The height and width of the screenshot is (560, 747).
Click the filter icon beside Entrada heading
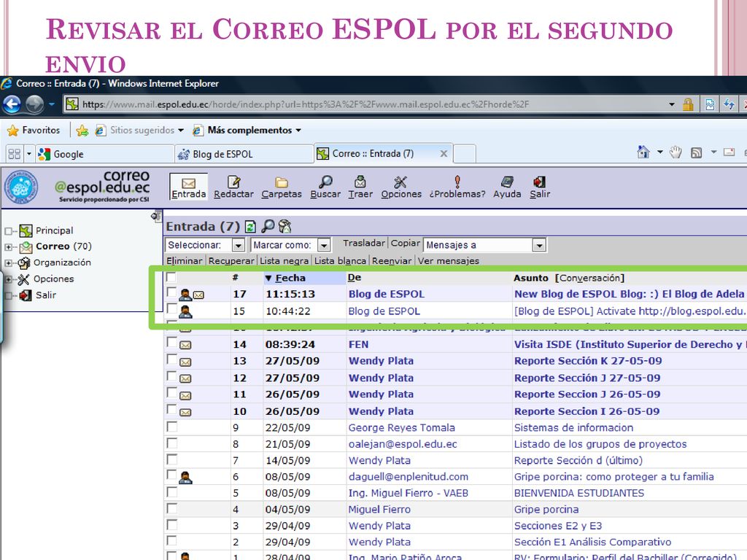point(285,226)
